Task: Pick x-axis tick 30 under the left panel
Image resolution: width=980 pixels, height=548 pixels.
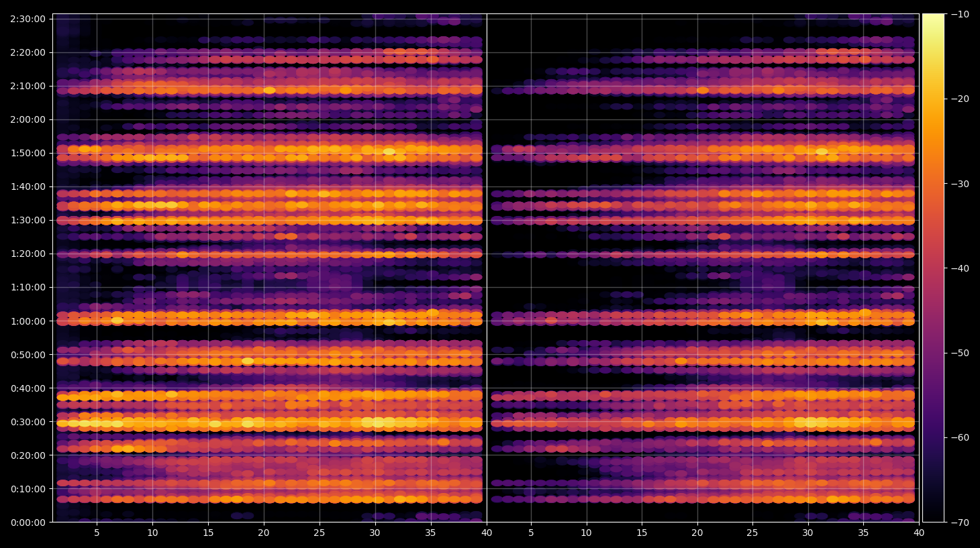Action: coord(375,533)
